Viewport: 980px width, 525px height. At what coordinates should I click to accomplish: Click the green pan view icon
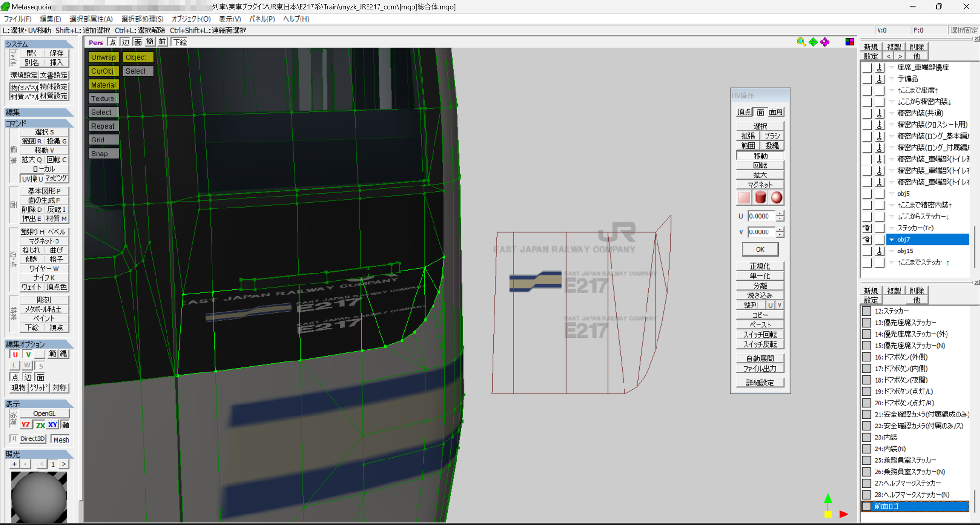tap(813, 42)
